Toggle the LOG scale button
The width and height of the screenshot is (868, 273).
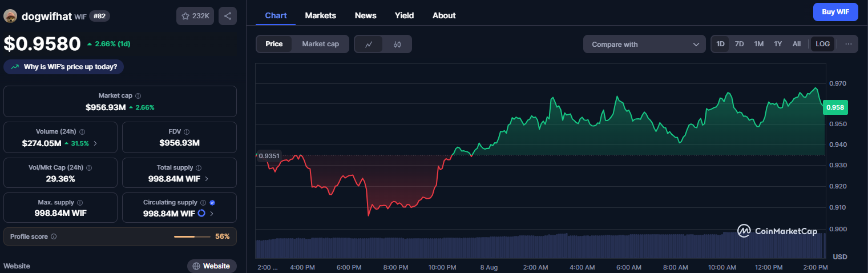(x=823, y=44)
